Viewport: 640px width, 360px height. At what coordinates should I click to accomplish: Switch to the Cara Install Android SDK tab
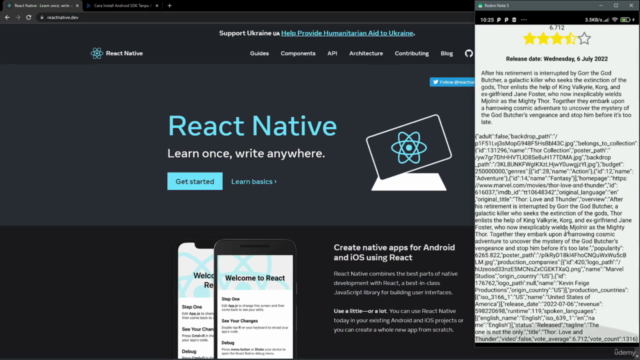(x=122, y=6)
